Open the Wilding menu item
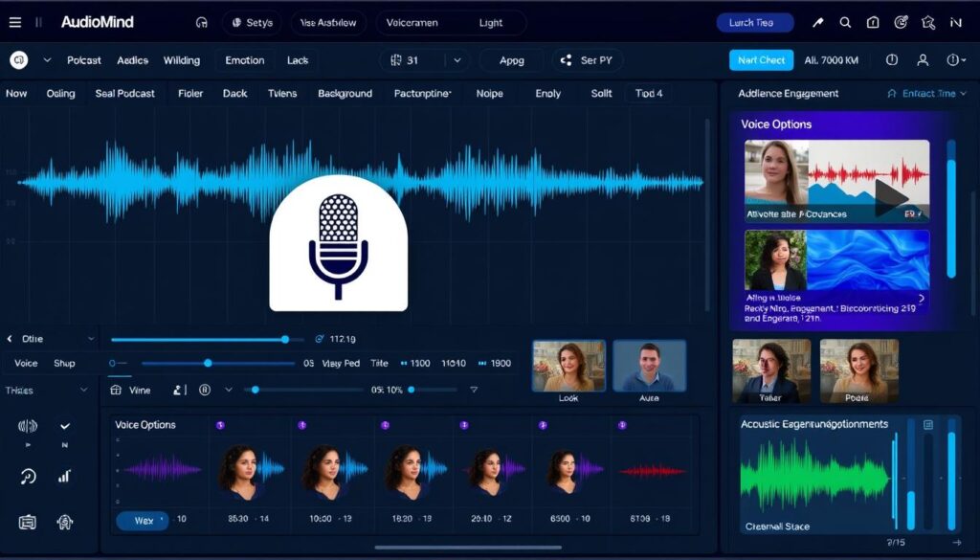Image resolution: width=980 pixels, height=560 pixels. coord(182,60)
